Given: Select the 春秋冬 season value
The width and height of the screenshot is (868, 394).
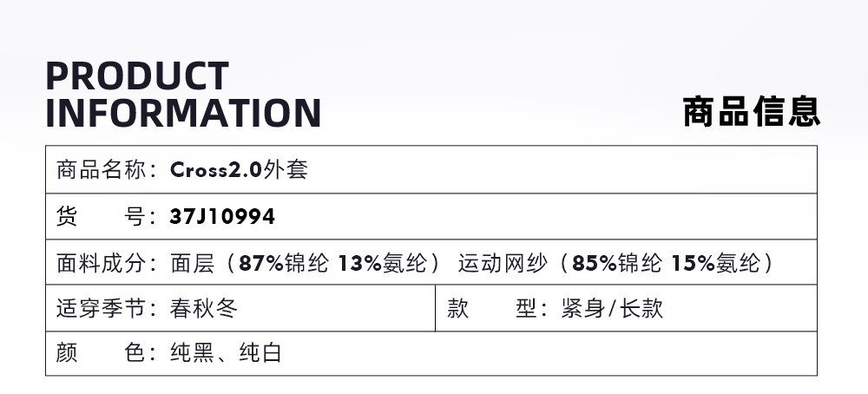Looking at the screenshot, I should 204,308.
